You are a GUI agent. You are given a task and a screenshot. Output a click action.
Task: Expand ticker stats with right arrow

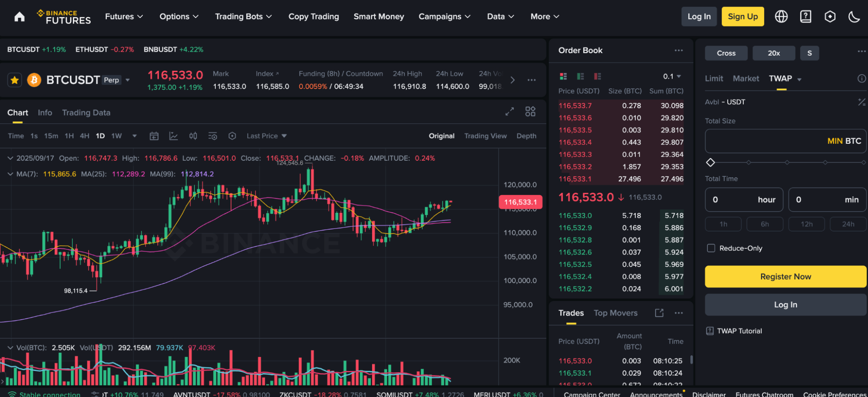(x=512, y=80)
